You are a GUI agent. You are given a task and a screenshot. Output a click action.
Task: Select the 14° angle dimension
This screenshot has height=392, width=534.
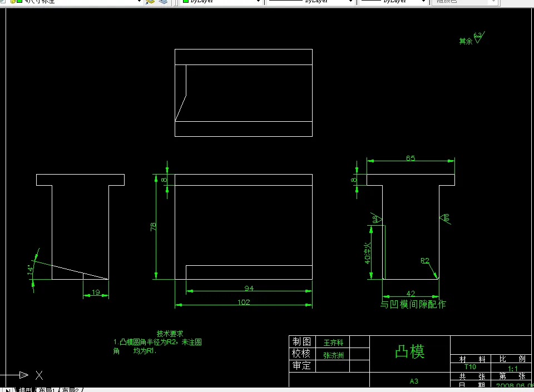coord(30,270)
